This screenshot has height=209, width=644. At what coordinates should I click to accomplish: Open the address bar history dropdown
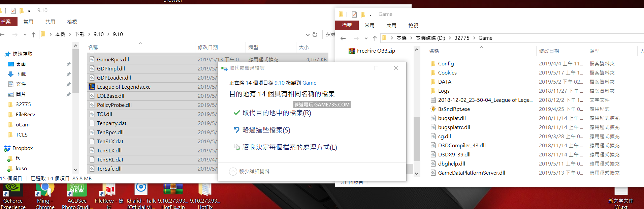(308, 34)
